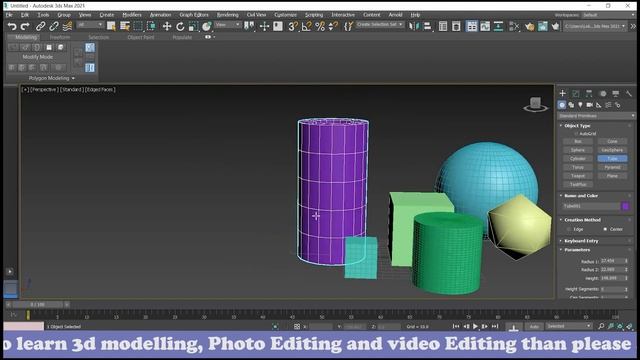The height and width of the screenshot is (360, 640).
Task: Click the Mirror tool icon
Action: coord(413,27)
